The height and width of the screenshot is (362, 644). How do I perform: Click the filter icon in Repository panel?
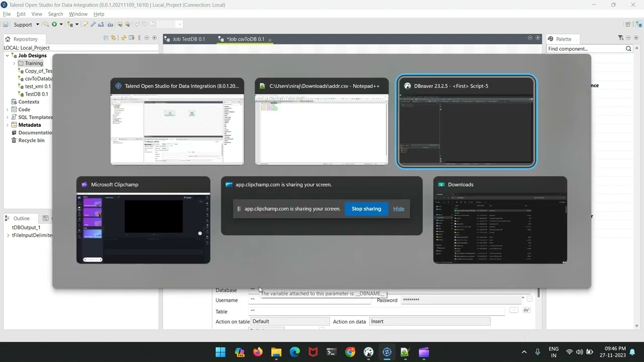tap(132, 38)
